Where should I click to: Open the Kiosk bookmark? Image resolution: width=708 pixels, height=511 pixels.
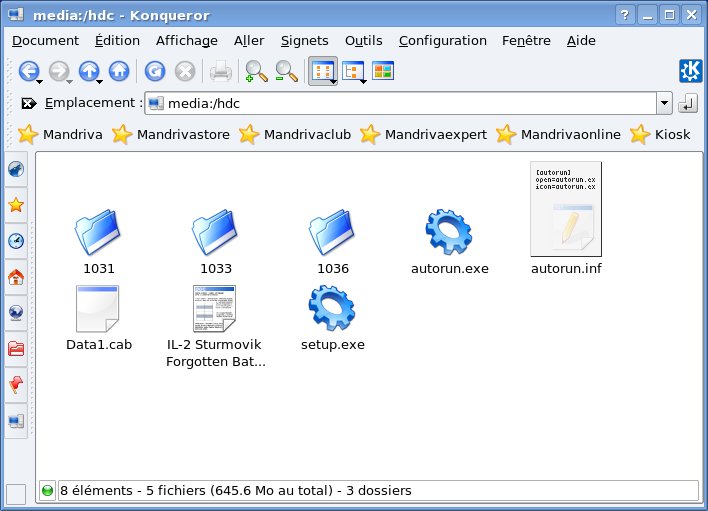point(660,135)
